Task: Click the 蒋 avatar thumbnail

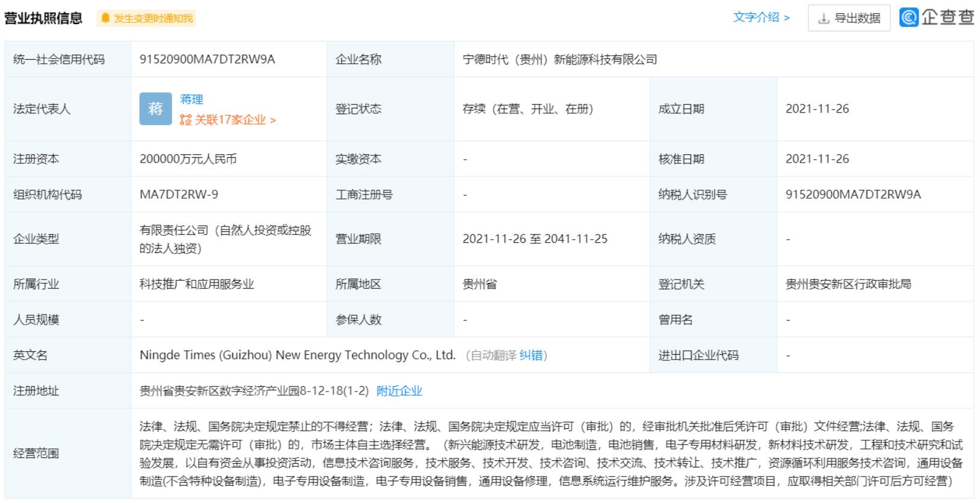Action: click(155, 108)
